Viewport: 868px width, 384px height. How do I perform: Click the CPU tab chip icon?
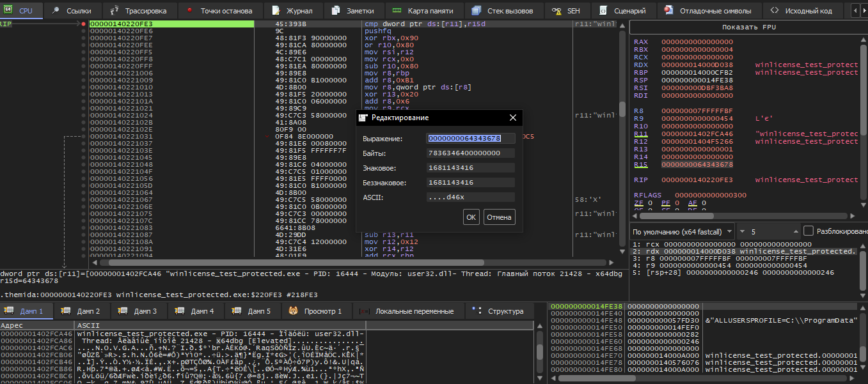[x=8, y=11]
